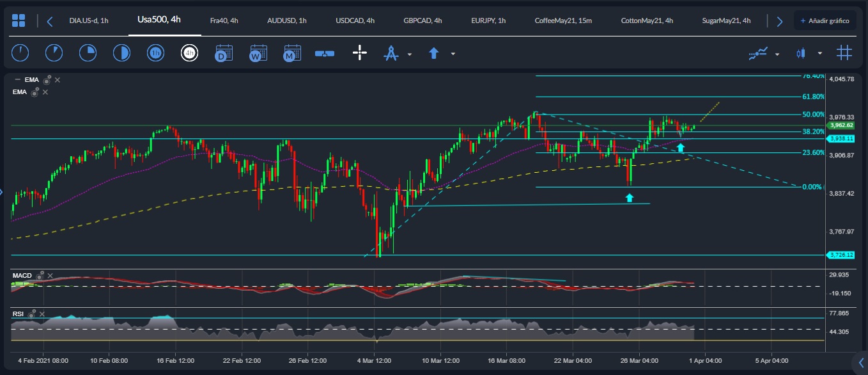Expand the drawing tools dropdown arrow

pos(410,54)
